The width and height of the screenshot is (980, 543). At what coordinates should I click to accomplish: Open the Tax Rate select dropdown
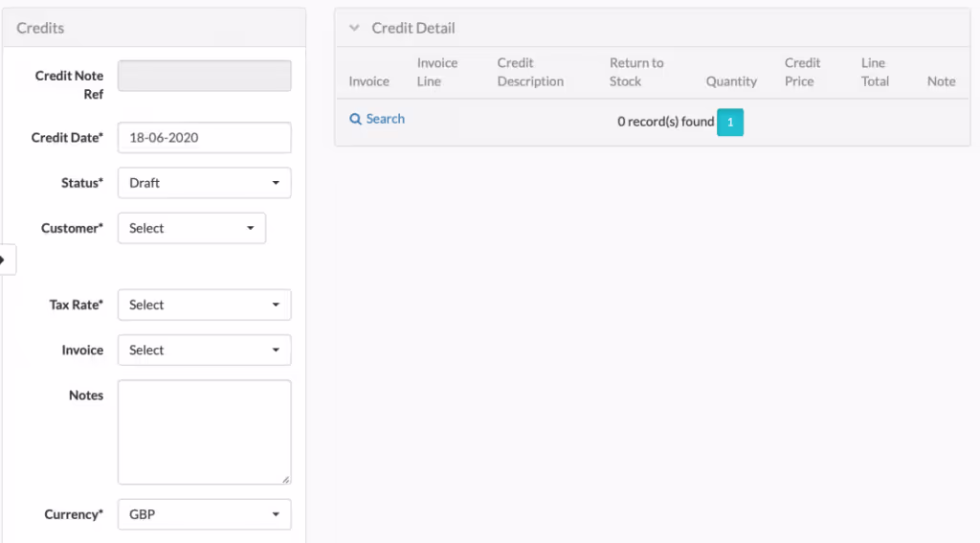(205, 305)
